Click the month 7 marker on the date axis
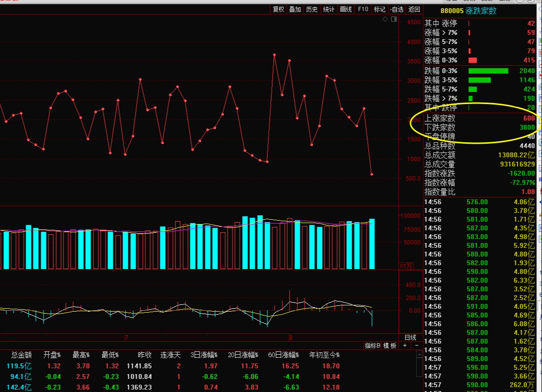The image size is (542, 392). click(126, 337)
